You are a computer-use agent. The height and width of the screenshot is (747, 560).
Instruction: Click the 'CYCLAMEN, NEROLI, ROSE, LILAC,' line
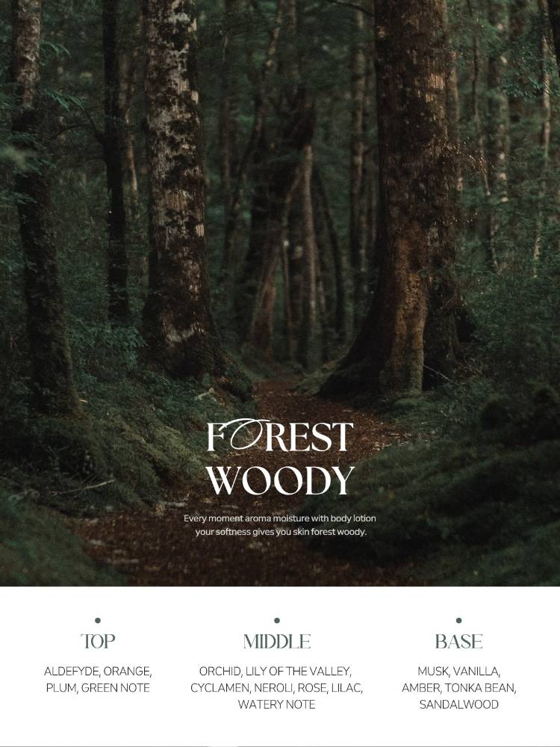point(277,688)
